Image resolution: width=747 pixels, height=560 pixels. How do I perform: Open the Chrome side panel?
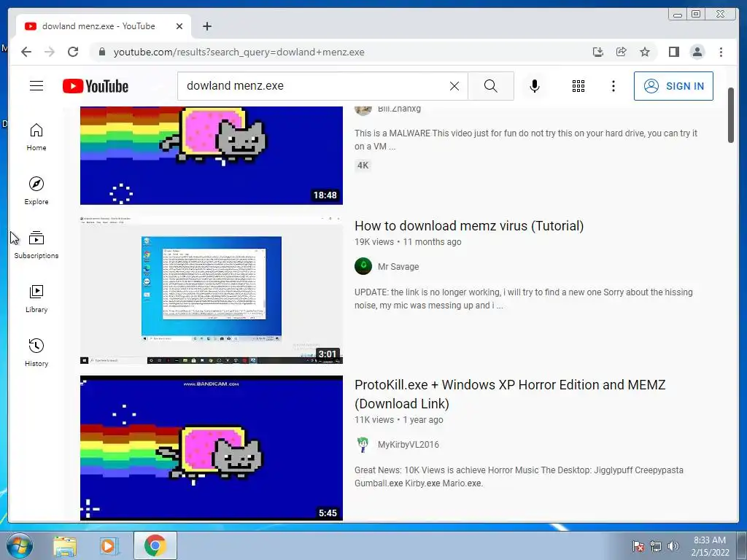pos(673,52)
